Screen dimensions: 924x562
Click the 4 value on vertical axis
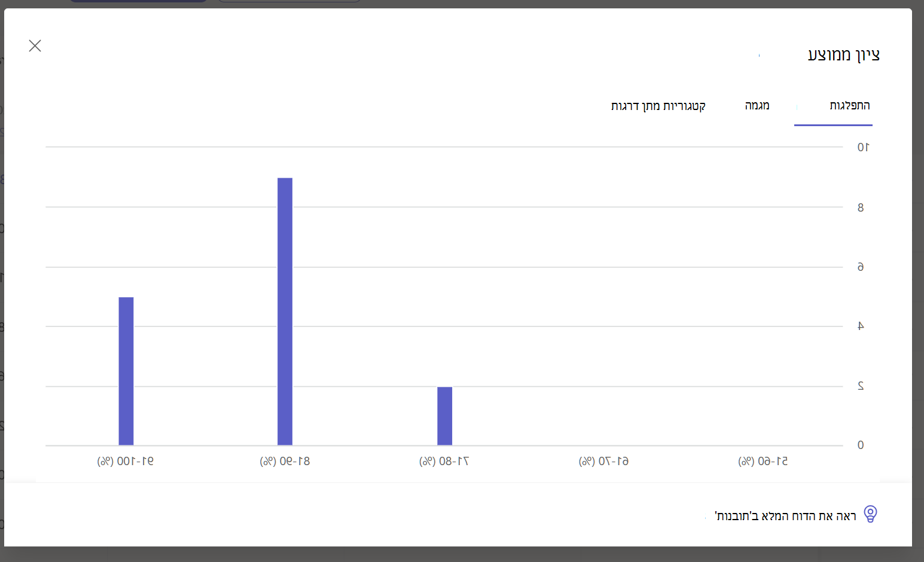(861, 326)
